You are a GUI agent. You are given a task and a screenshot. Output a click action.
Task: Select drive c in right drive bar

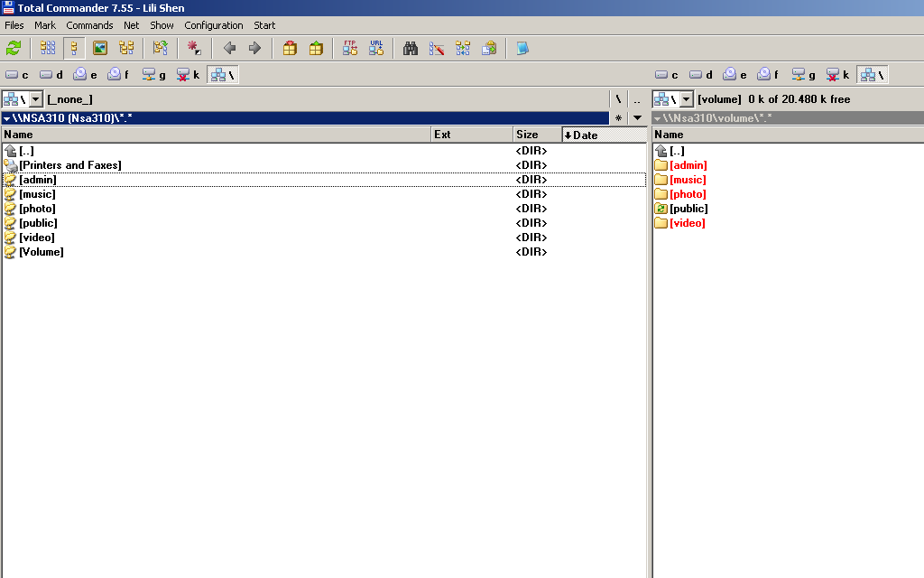[667, 75]
